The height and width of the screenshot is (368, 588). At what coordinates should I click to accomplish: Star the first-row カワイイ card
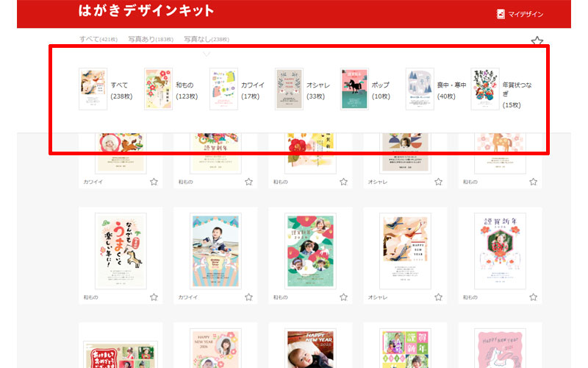[x=154, y=181]
